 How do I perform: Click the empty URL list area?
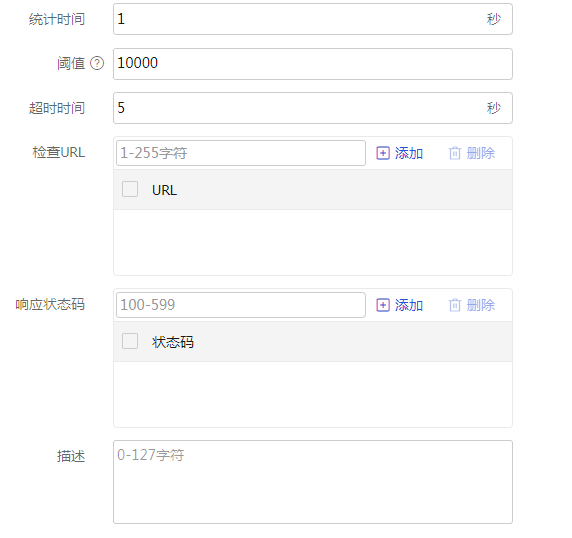coord(313,242)
